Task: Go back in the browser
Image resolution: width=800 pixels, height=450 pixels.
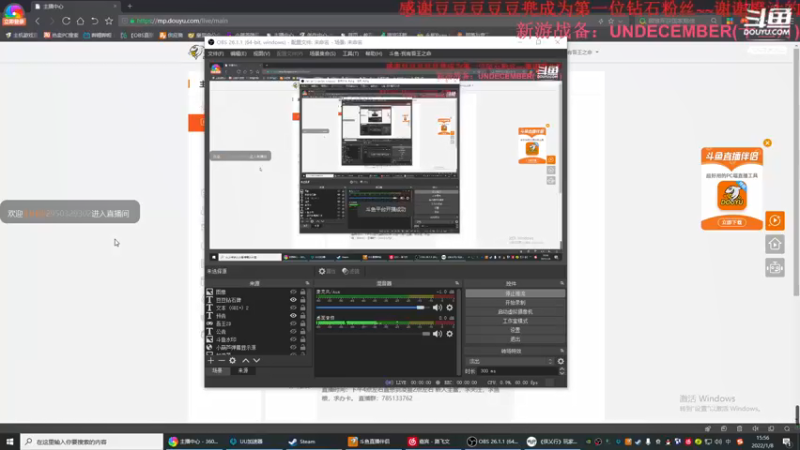Action: pyautogui.click(x=37, y=21)
